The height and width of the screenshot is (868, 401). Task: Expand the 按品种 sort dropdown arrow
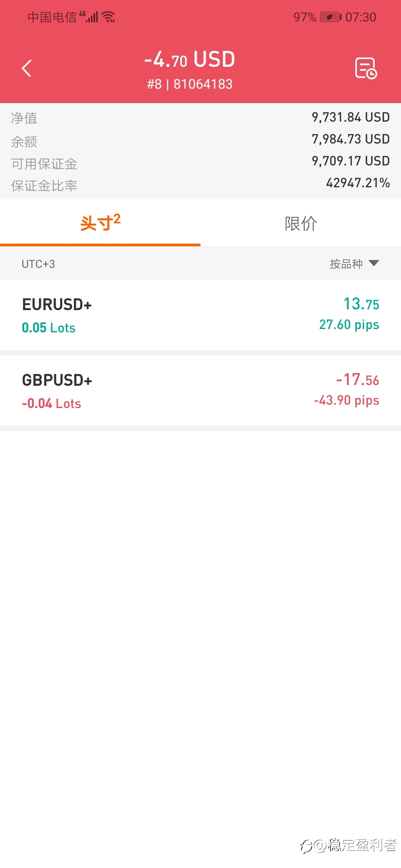374,263
